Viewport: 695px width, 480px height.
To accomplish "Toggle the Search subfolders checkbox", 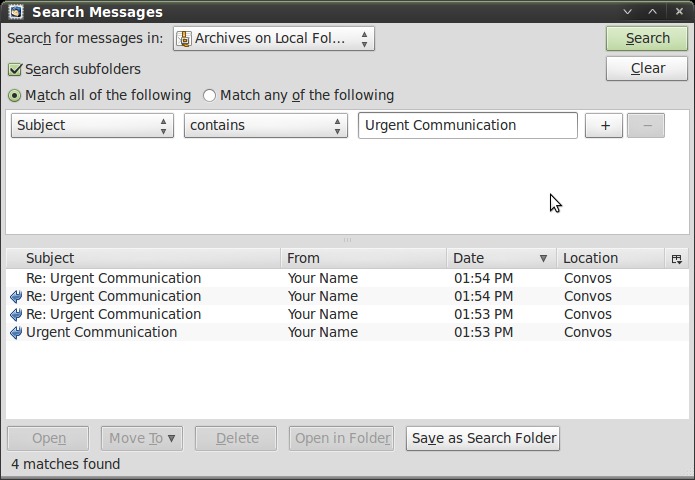I will pyautogui.click(x=15, y=70).
